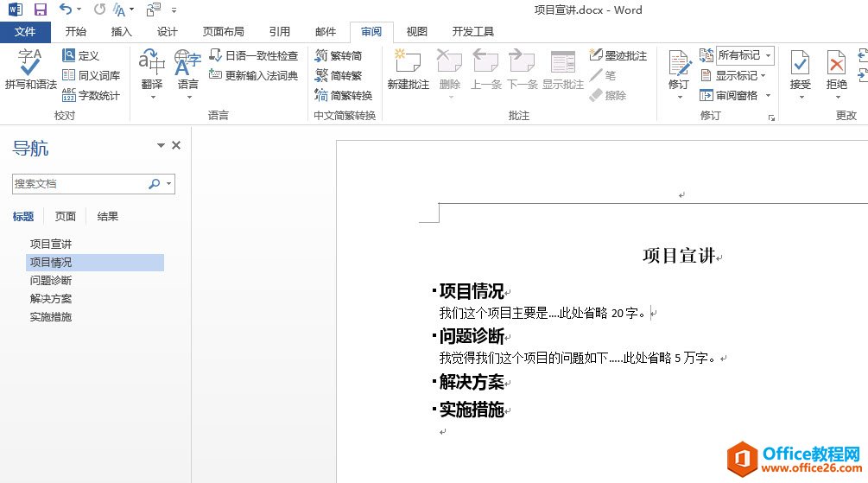
Task: Close the Navigation pane
Action: coord(176,145)
